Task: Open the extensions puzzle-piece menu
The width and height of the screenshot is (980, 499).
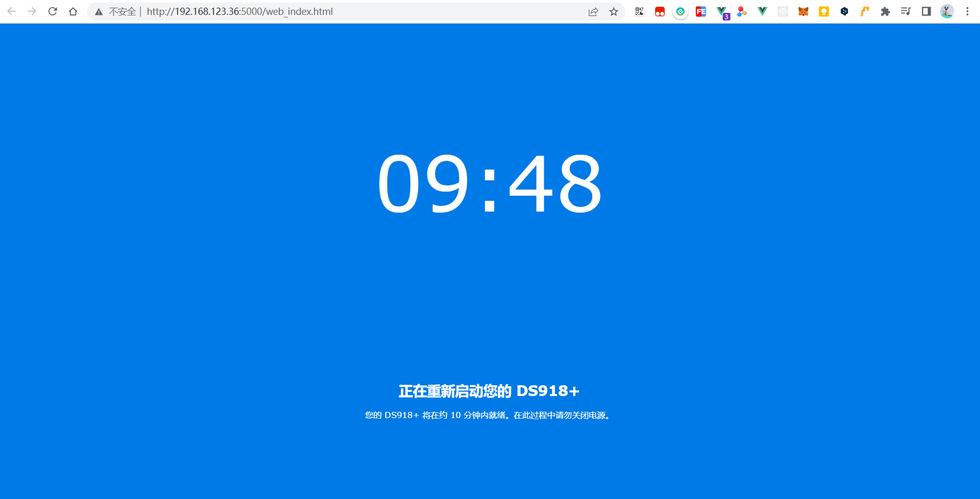Action: tap(885, 11)
